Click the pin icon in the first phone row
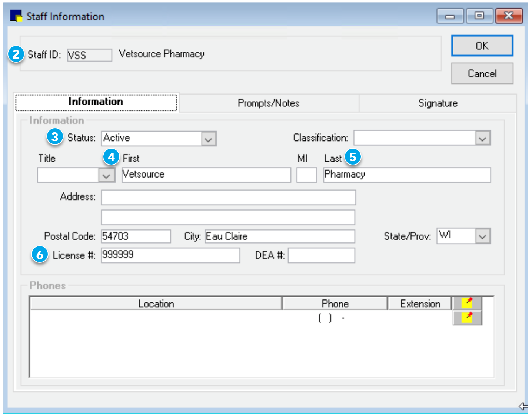This screenshot has height=417, width=532. tap(468, 318)
